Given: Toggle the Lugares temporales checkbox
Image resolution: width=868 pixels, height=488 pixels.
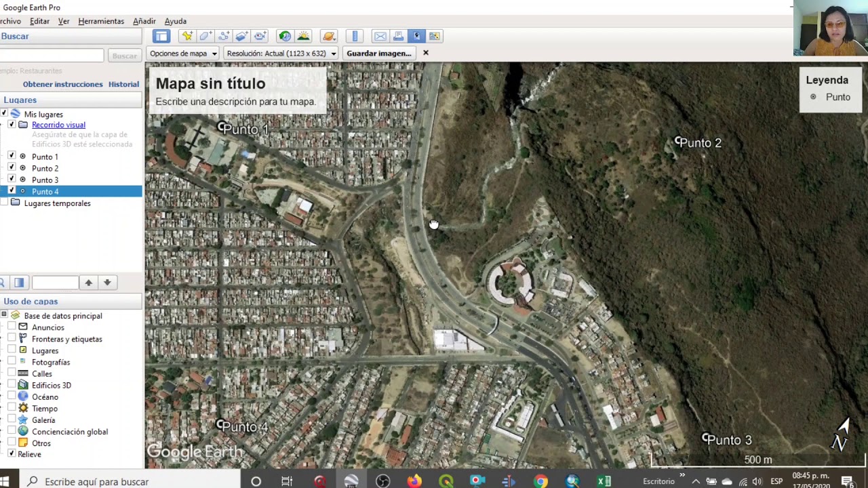Looking at the screenshot, I should (x=4, y=203).
